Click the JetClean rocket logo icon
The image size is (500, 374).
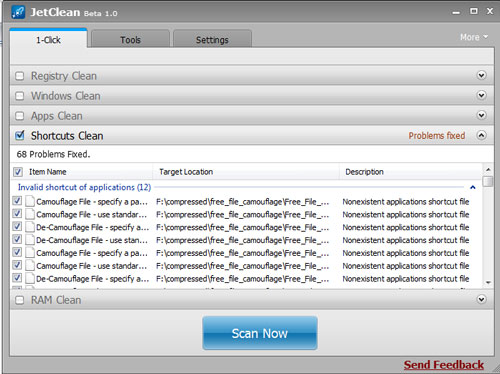pos(18,12)
